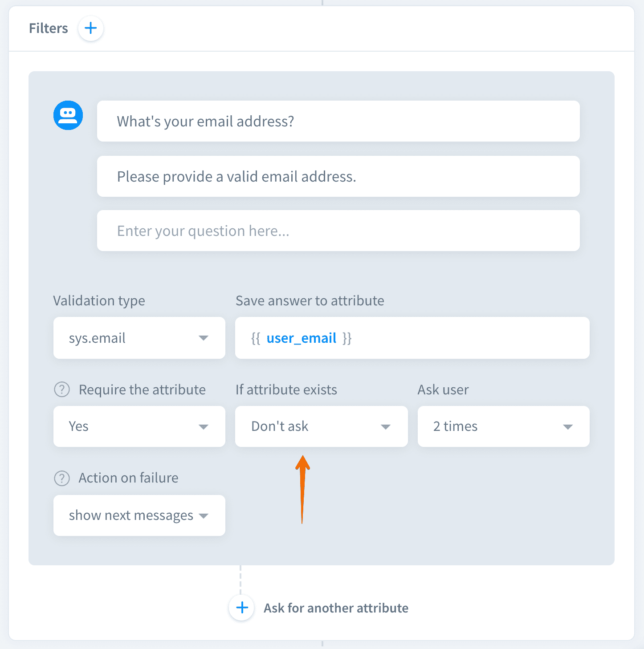Click plus icon for another attribute
This screenshot has width=644, height=649.
coord(242,608)
